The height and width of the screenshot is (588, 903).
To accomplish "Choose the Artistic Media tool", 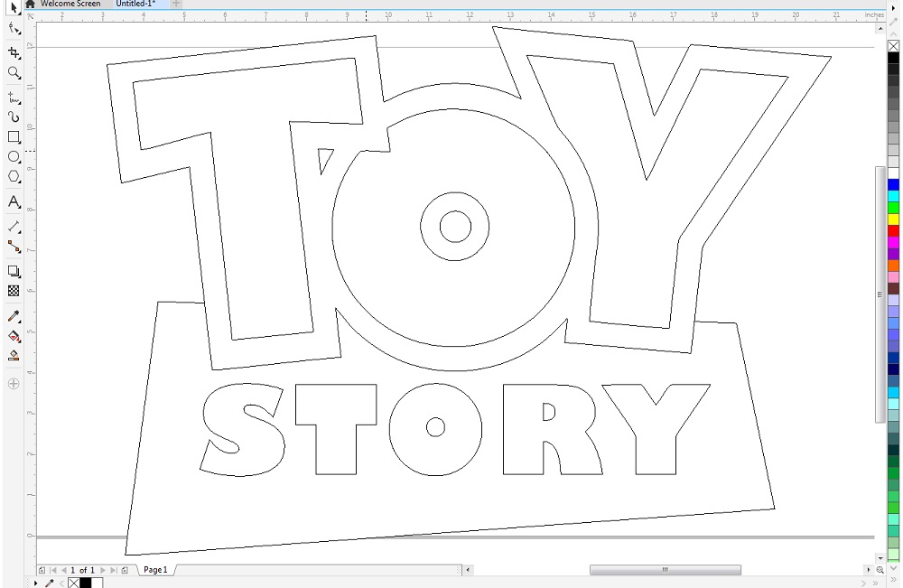I will (14, 117).
